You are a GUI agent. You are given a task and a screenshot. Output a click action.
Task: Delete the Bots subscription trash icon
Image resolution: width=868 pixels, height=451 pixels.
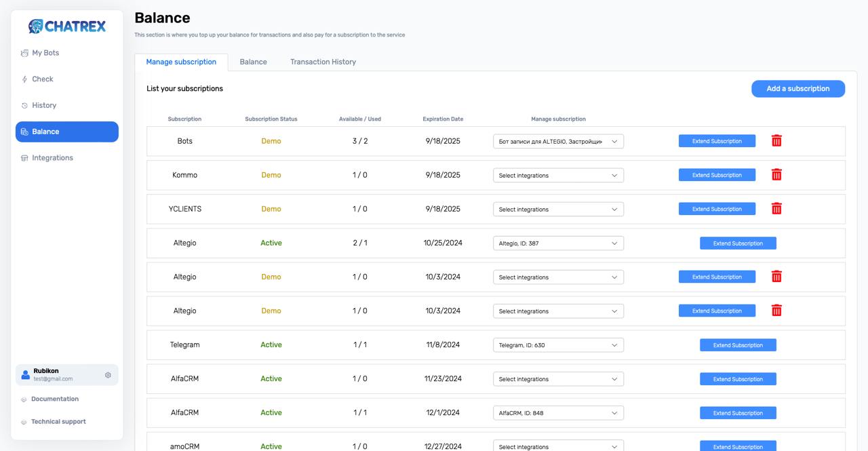point(776,141)
